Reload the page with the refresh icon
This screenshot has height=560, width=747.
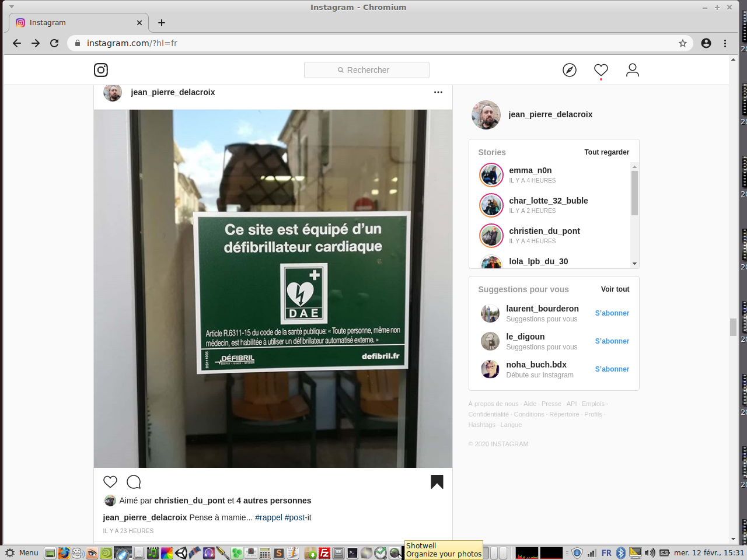click(x=54, y=43)
